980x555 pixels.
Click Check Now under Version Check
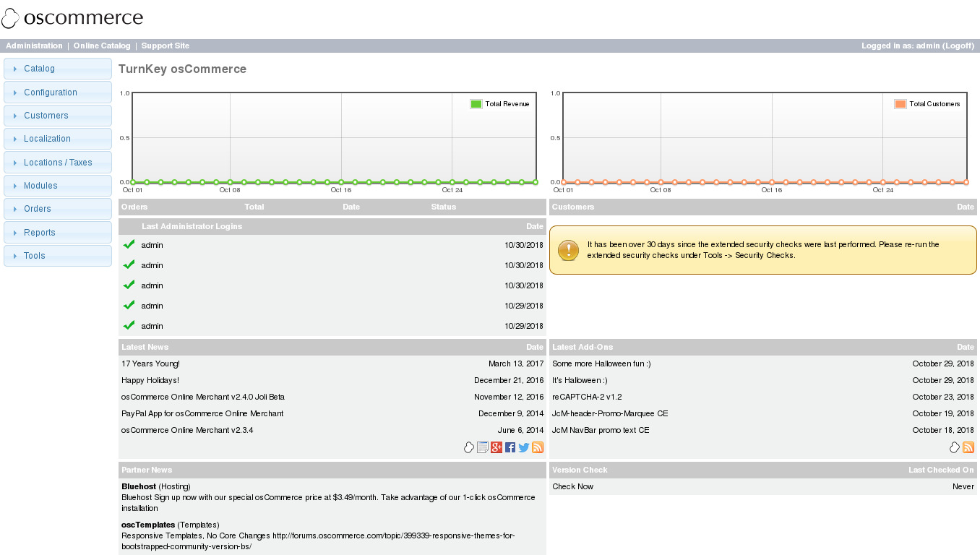572,486
